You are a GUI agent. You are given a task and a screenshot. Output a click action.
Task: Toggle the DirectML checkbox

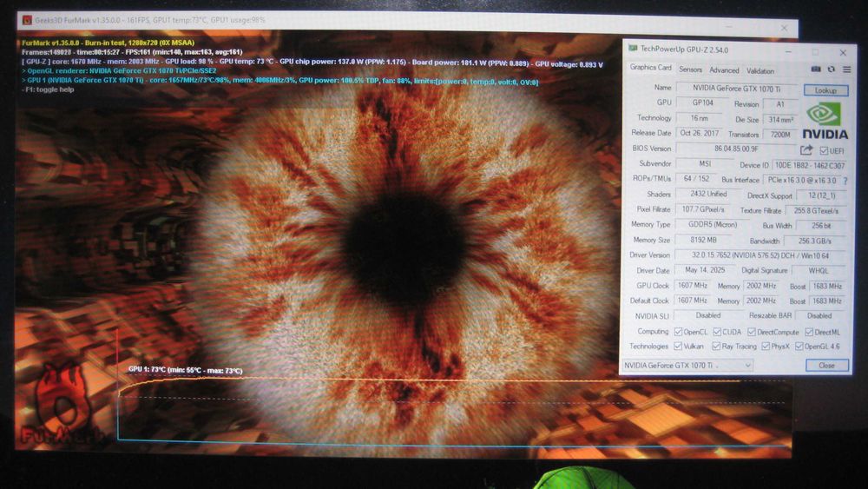pos(809,332)
